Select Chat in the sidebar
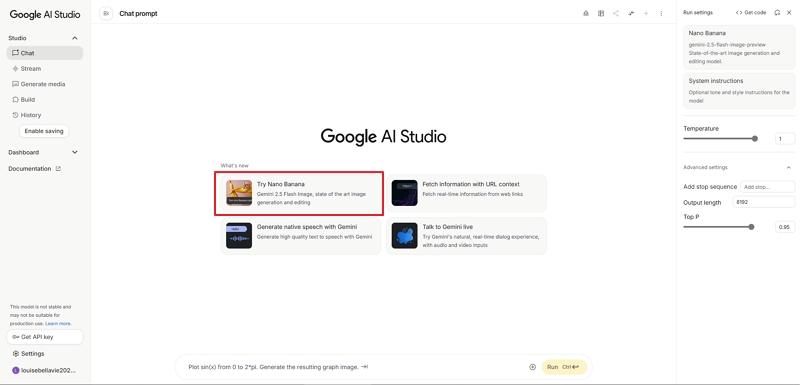This screenshot has height=385, width=800. click(x=45, y=53)
